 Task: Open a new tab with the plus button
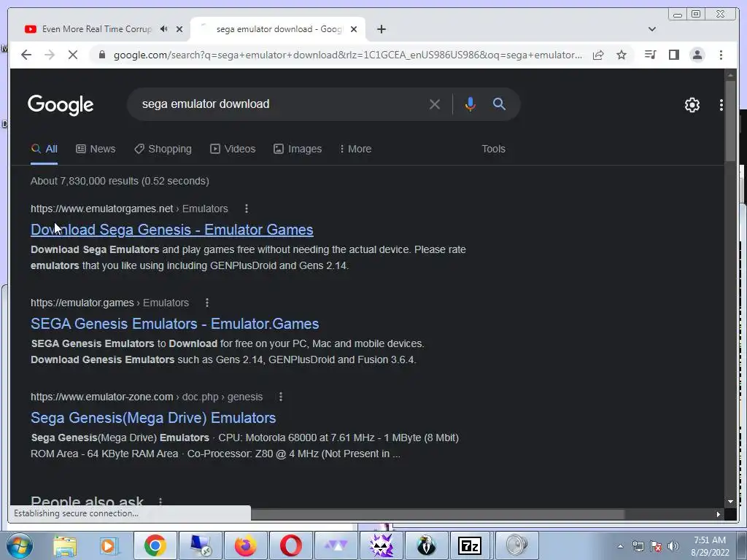click(381, 29)
